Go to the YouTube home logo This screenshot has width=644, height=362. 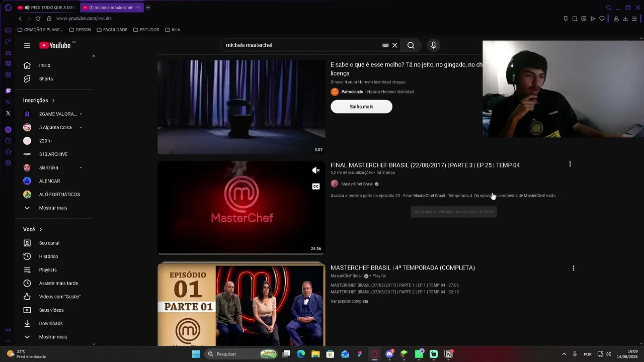point(55,45)
